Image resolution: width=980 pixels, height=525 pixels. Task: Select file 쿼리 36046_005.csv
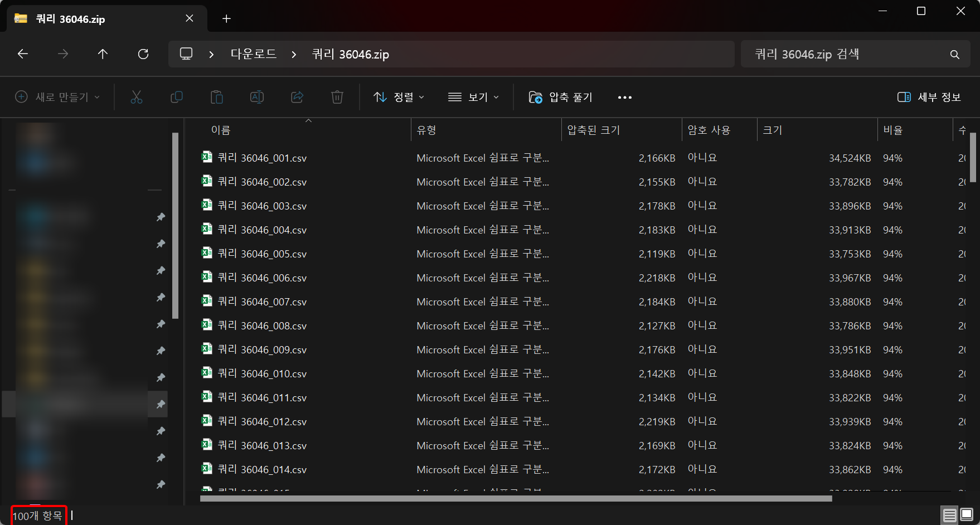point(262,254)
